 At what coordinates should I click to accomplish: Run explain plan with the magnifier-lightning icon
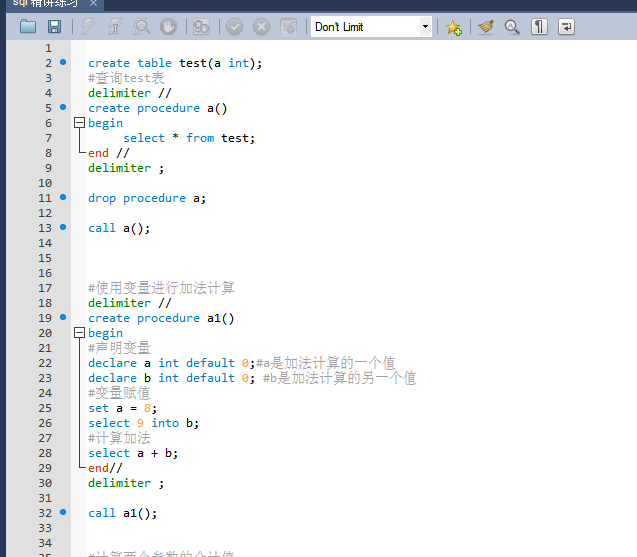click(x=142, y=27)
